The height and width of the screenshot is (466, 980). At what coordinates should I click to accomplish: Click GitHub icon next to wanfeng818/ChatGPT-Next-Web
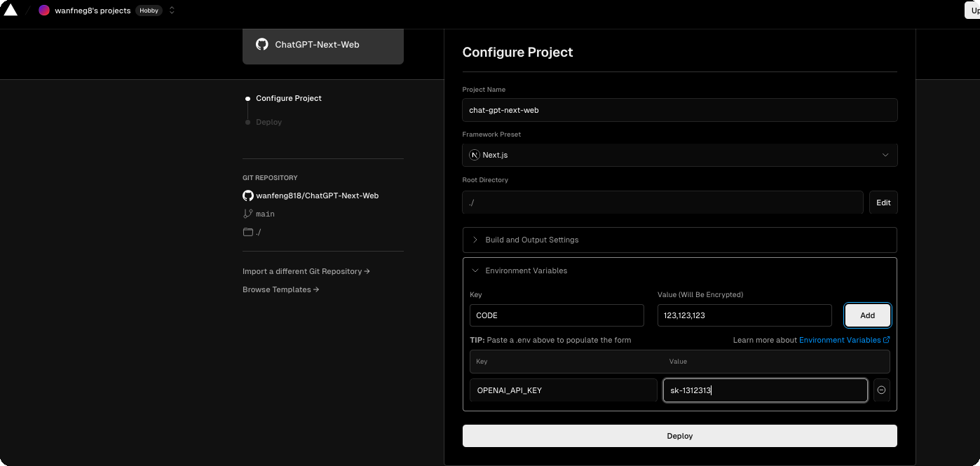[x=248, y=196]
